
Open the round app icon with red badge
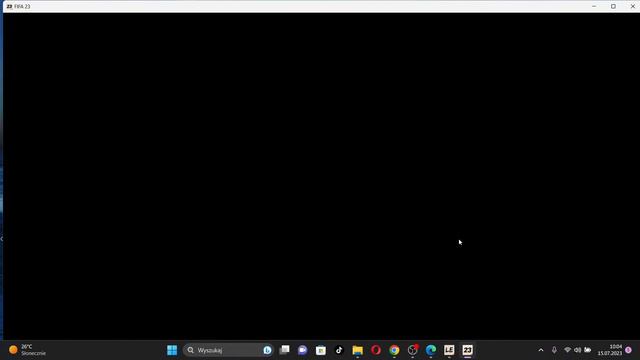pyautogui.click(x=413, y=350)
